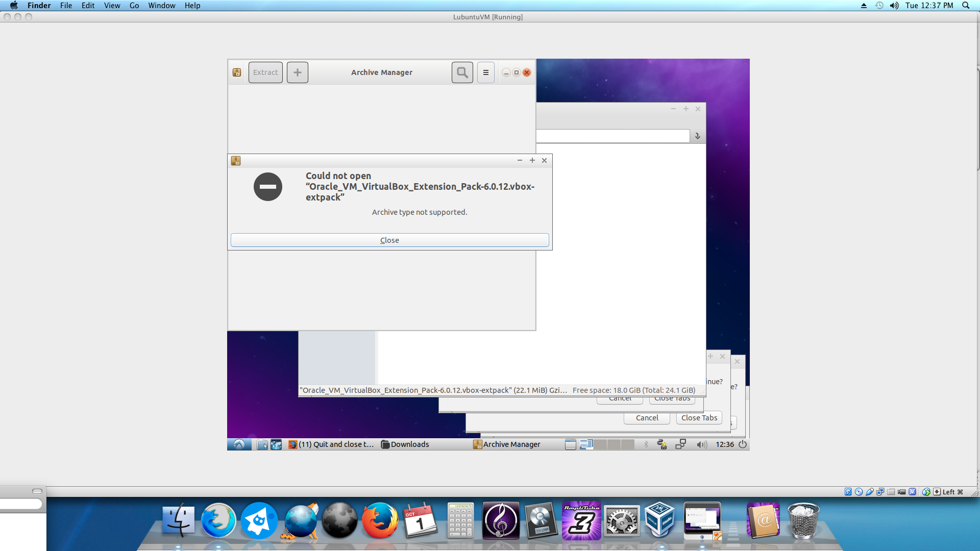Click the VirtualBox host key arrow indicator
The width and height of the screenshot is (980, 551).
click(x=937, y=492)
